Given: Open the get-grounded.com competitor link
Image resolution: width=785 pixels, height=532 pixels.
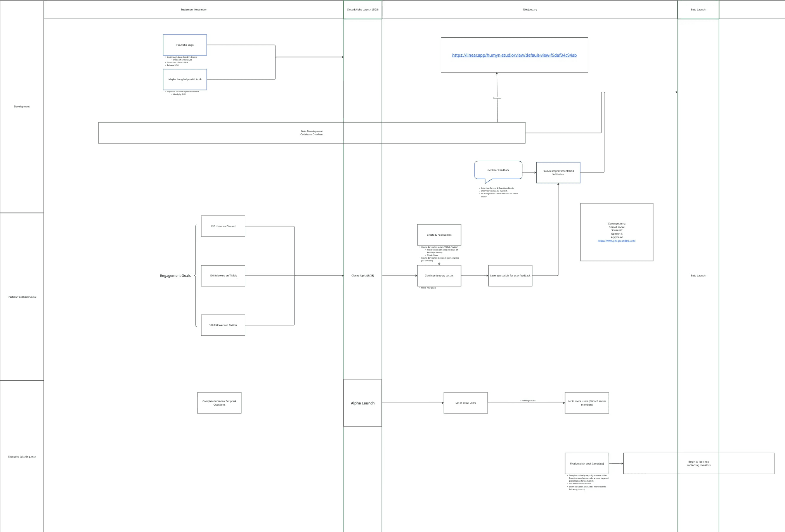Looking at the screenshot, I should [617, 241].
